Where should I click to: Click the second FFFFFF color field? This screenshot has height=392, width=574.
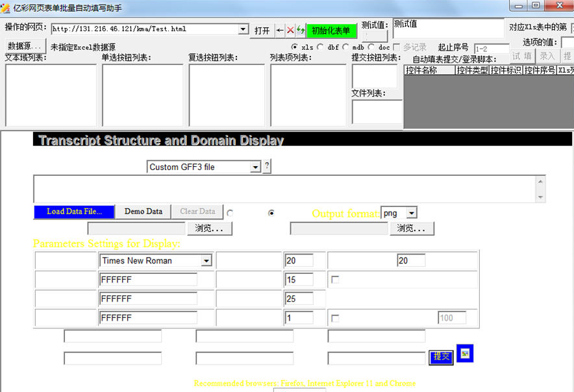pyautogui.click(x=148, y=299)
